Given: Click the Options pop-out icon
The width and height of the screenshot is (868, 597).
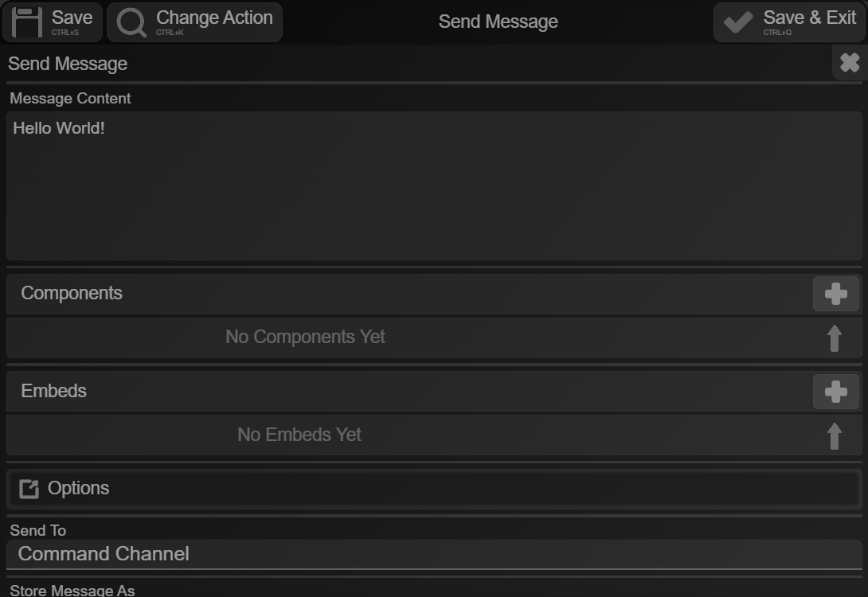Looking at the screenshot, I should point(29,489).
